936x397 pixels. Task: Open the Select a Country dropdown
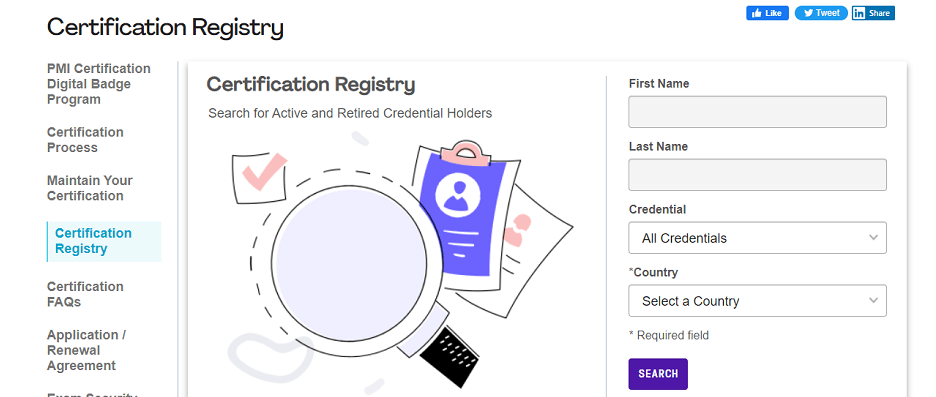(x=757, y=301)
